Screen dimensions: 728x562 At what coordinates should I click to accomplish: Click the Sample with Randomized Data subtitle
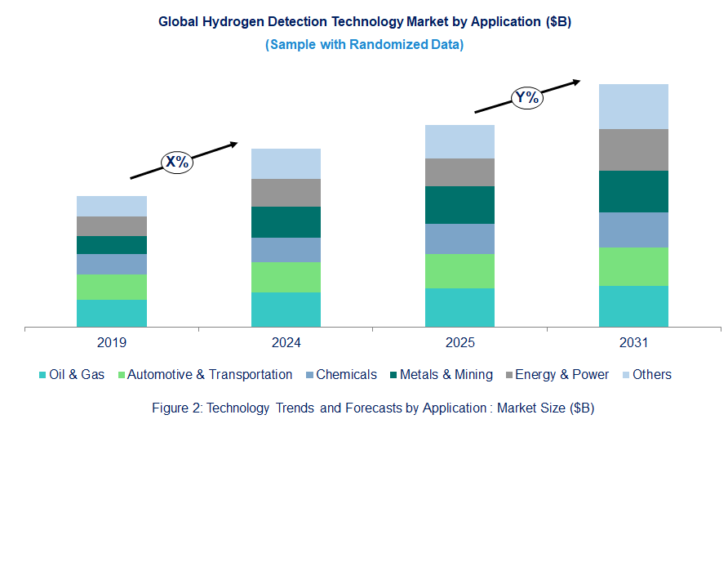click(364, 45)
